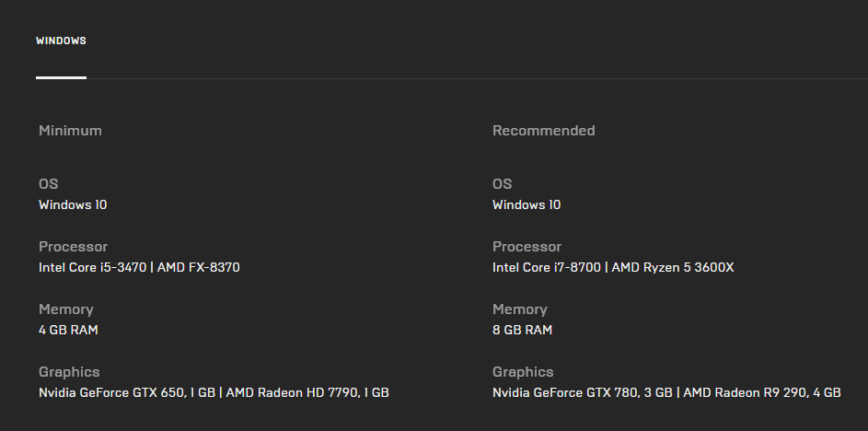Screen dimensions: 868x431
Task: Click the 8 GB RAM value
Action: coord(522,330)
